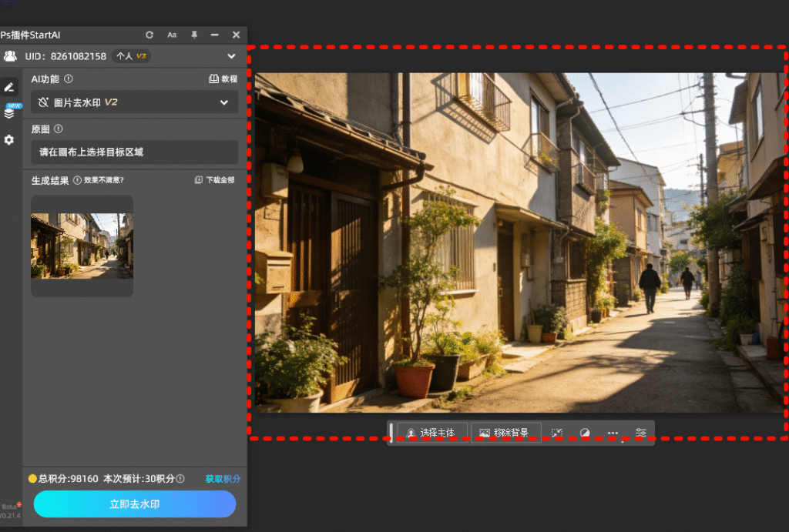Viewport: 789px width, 532px height.
Task: Open the 教程 tutorial link
Action: click(x=223, y=79)
